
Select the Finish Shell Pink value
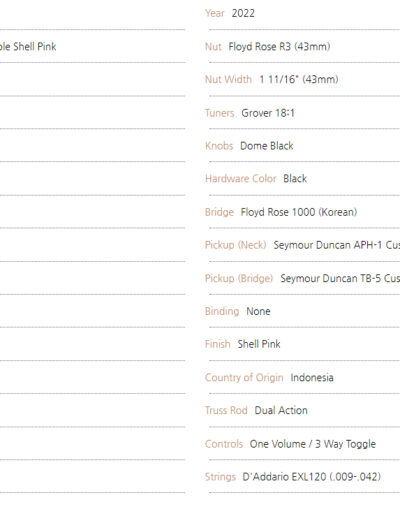tap(259, 344)
